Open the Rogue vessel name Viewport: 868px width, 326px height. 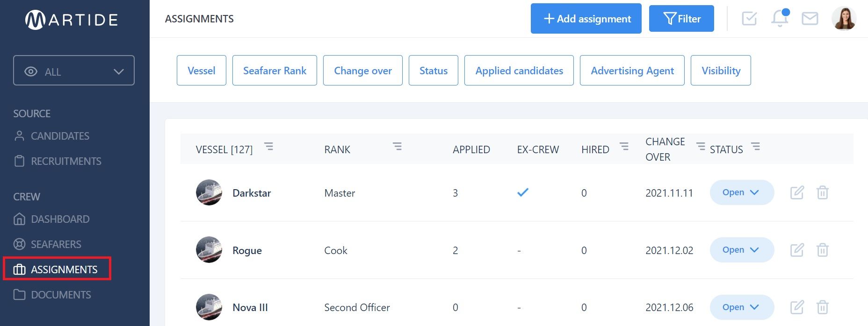[247, 250]
